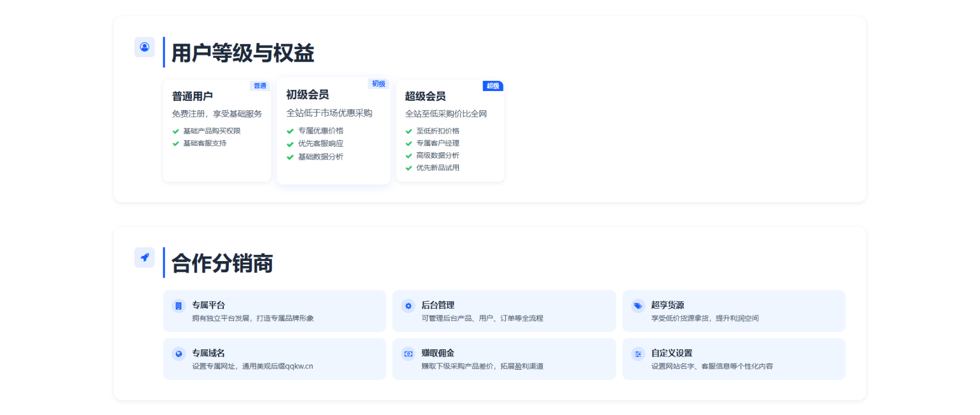Click the checkmark next to 优先新品试用
This screenshot has width=980, height=415.
tap(408, 168)
